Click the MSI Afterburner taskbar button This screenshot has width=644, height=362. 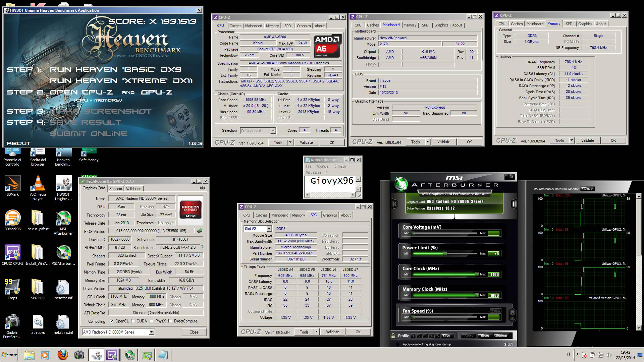130,355
